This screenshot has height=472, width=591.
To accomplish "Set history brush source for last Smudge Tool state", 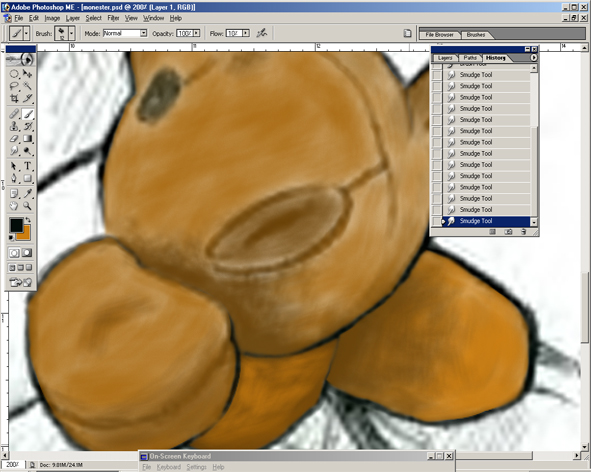I will tap(436, 221).
